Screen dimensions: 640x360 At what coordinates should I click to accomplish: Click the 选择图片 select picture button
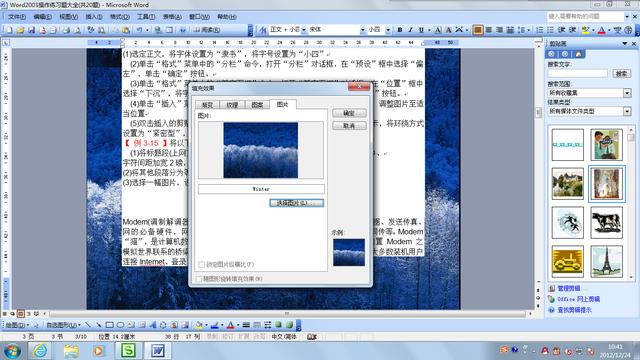tap(297, 203)
